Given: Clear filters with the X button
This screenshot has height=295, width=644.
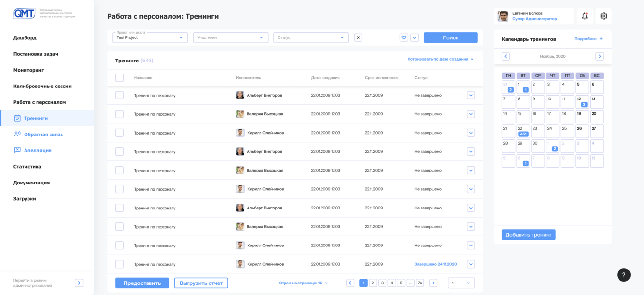Looking at the screenshot, I should [x=358, y=37].
